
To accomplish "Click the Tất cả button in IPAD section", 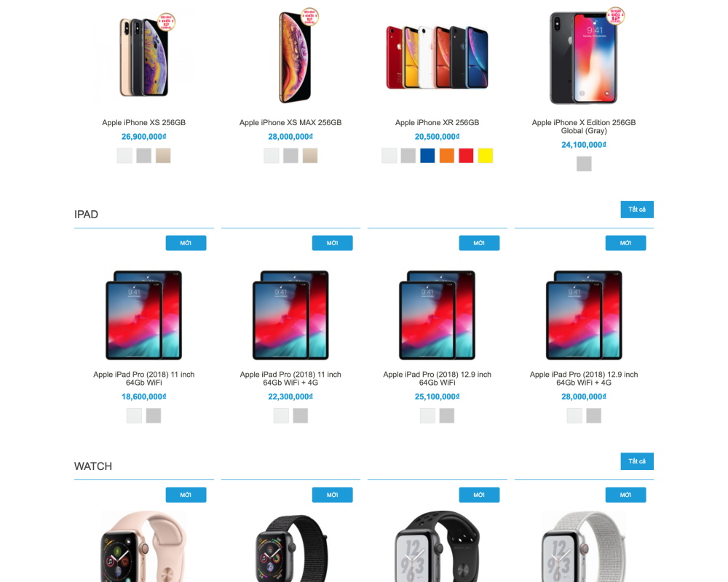I will 636,210.
